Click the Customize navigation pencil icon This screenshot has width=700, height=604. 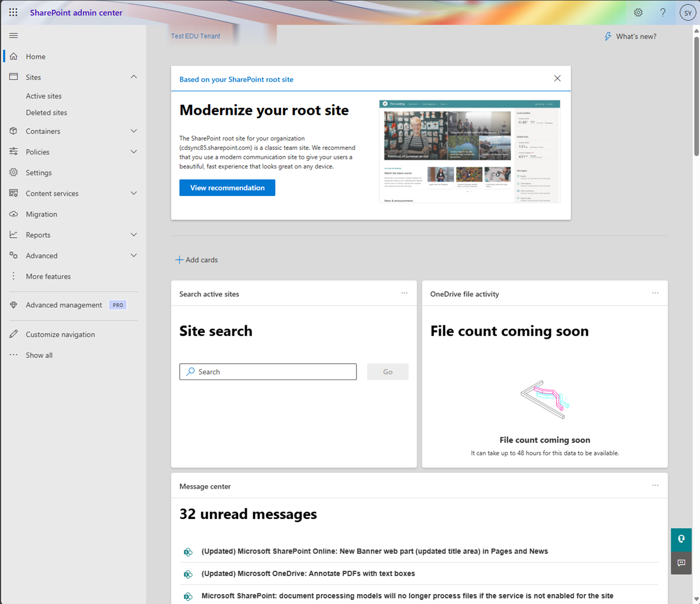pyautogui.click(x=13, y=335)
